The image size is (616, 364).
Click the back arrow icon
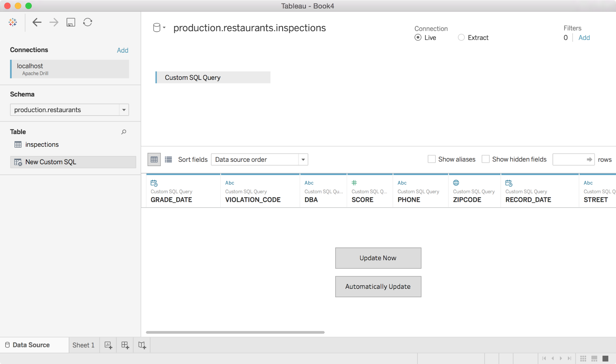37,22
